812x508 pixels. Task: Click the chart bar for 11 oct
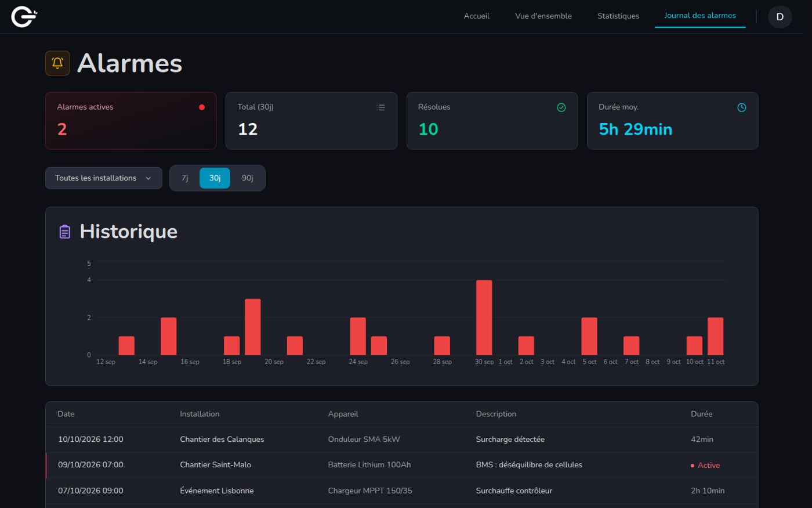click(x=716, y=336)
